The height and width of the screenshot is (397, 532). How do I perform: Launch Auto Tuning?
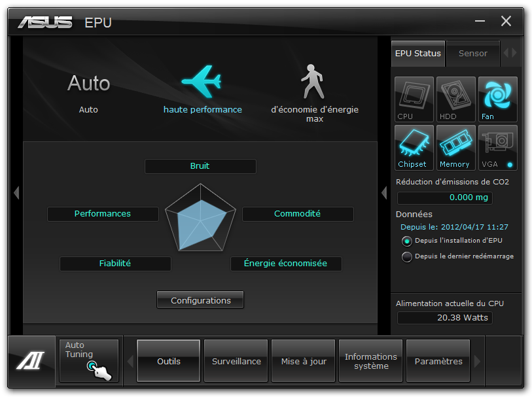point(89,361)
